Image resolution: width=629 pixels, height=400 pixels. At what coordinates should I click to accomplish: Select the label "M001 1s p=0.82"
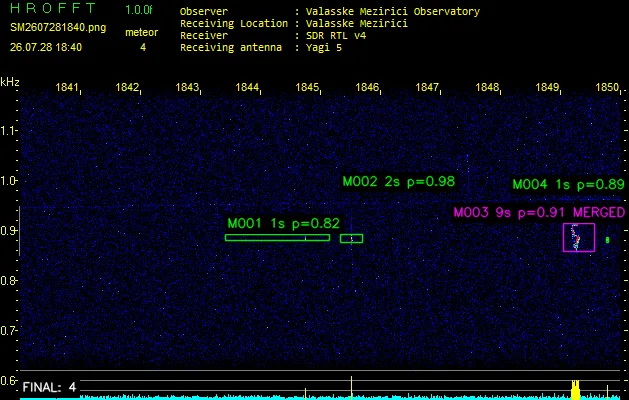(x=283, y=223)
